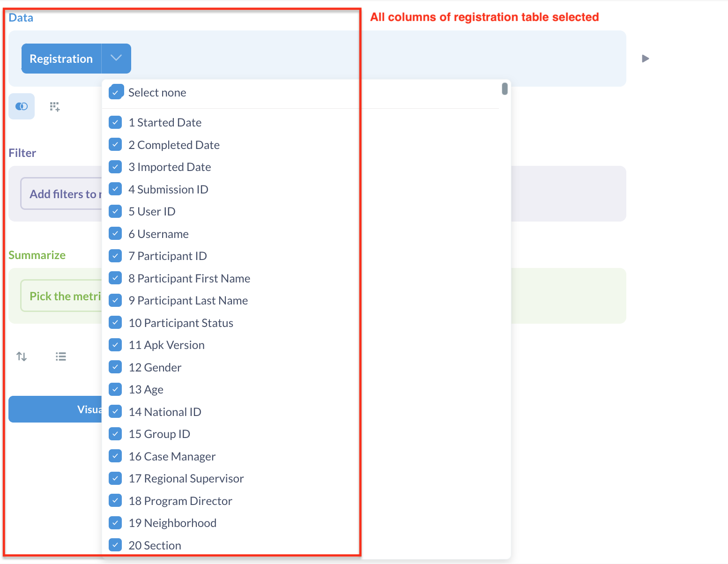Click the Data section header

pos(21,17)
